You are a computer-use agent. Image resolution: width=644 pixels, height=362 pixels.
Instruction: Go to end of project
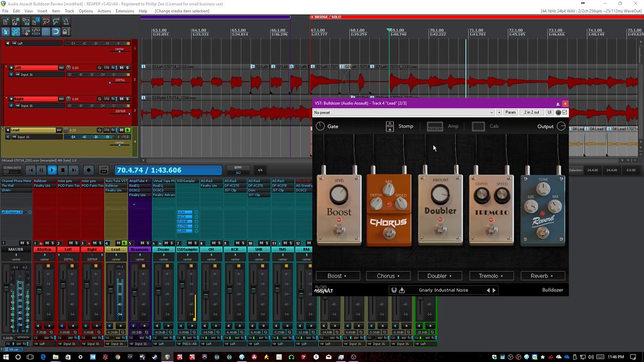click(73, 170)
